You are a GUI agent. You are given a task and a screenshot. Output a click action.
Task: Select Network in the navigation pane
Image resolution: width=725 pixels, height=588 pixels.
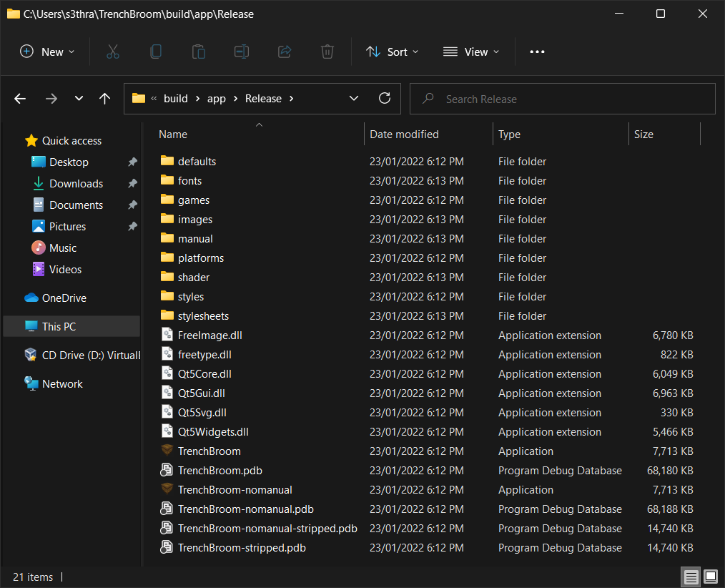(62, 383)
